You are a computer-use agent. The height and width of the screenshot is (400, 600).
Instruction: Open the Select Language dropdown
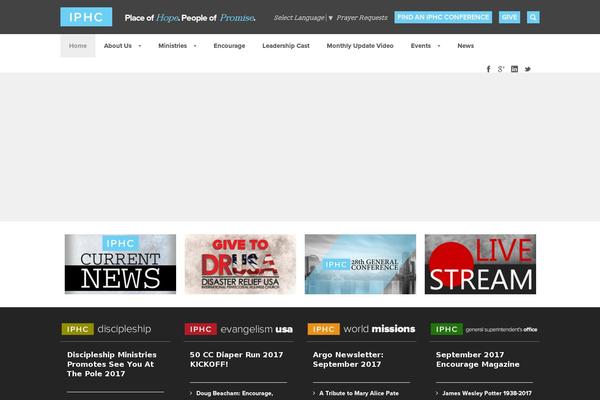point(303,18)
